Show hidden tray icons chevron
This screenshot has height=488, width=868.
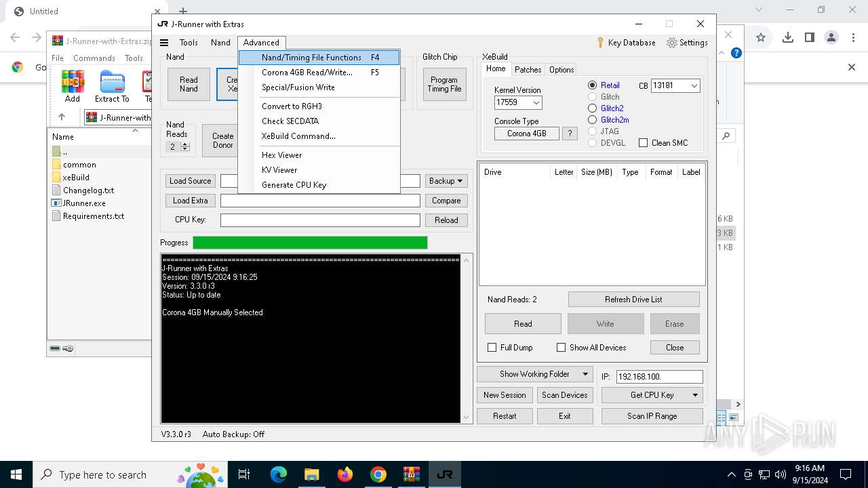(x=731, y=474)
